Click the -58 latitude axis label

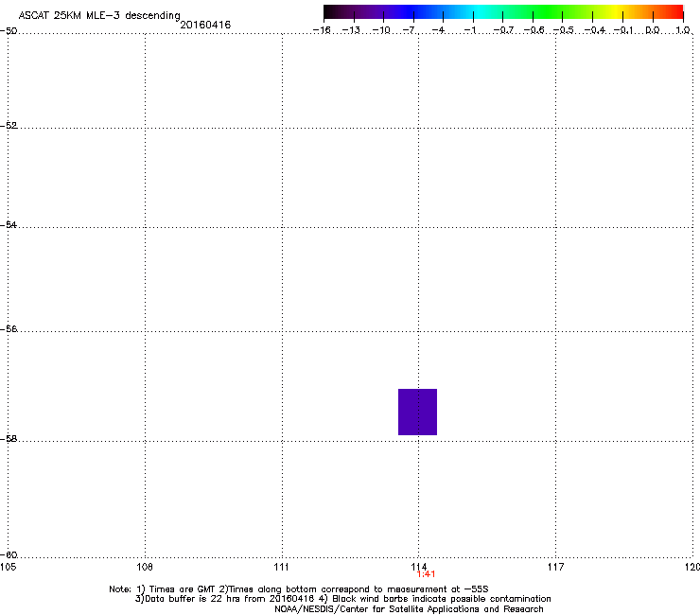coord(9,439)
